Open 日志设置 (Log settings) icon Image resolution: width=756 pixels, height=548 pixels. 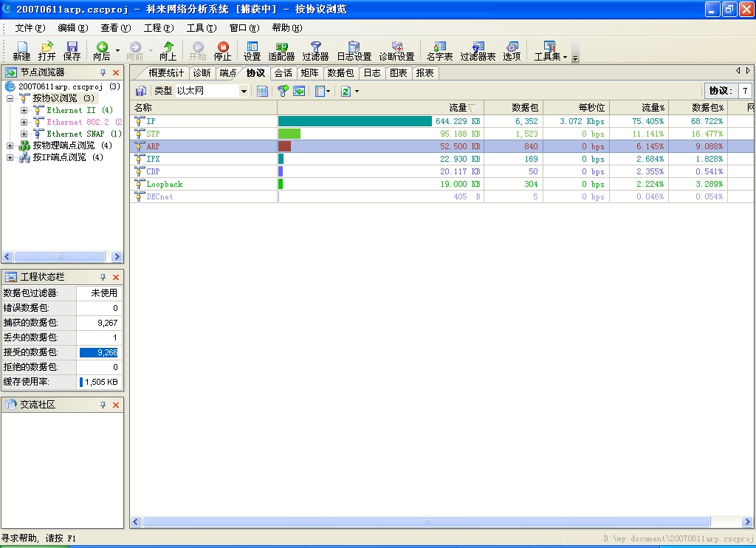pos(354,50)
